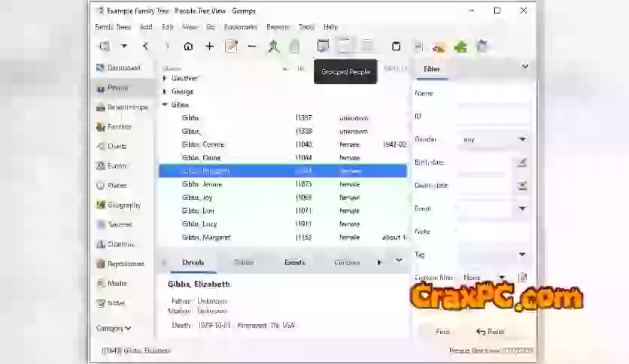Open the Reports menu
The image size is (629, 364).
(x=278, y=27)
